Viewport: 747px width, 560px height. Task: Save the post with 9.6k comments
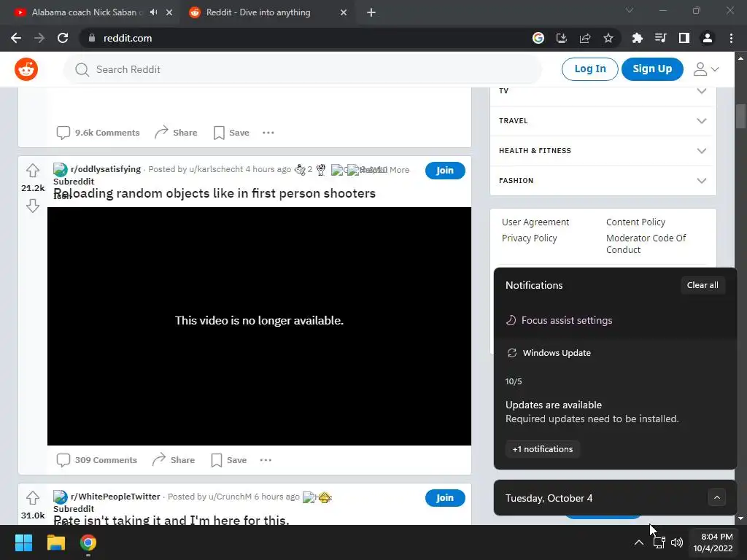pos(231,133)
